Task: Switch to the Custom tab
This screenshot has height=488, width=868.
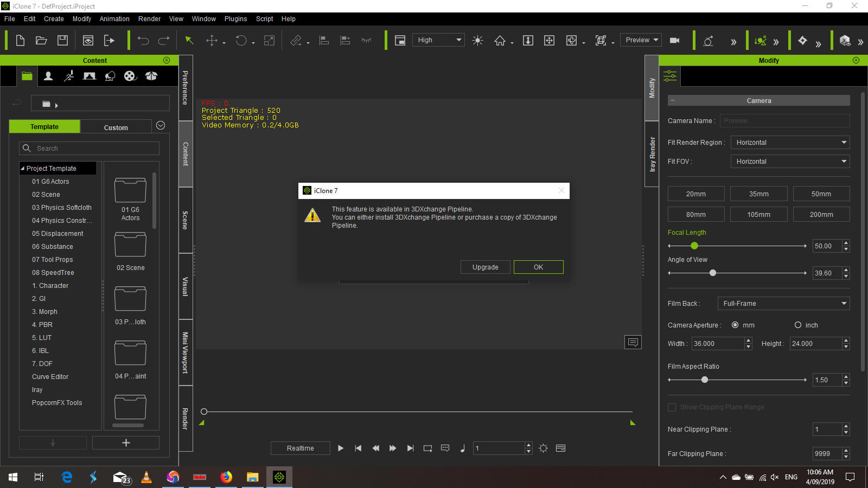Action: tap(116, 127)
